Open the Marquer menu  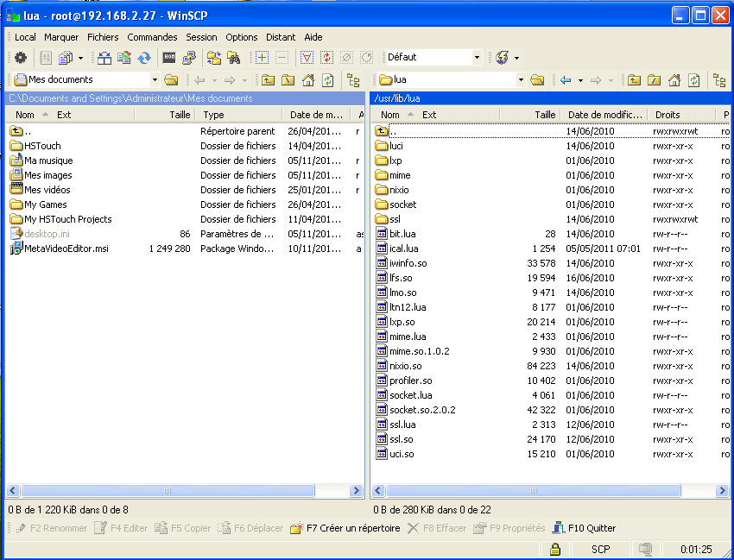point(61,37)
